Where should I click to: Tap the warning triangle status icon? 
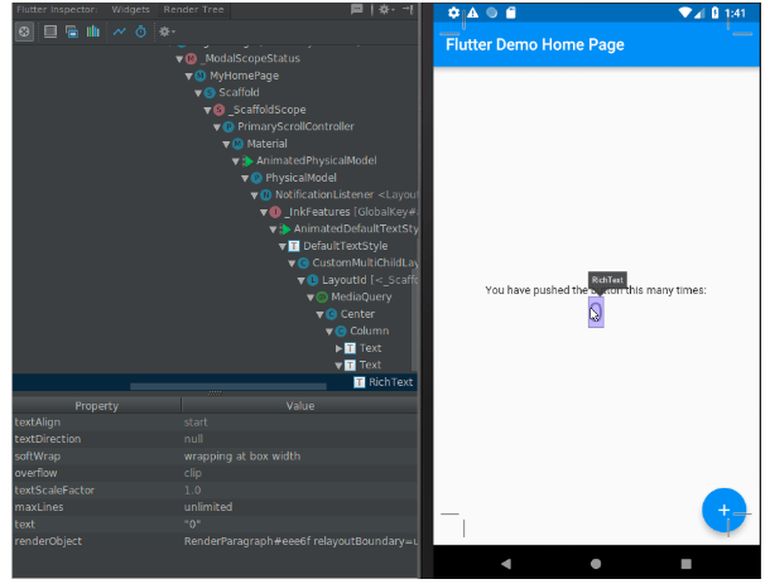pos(472,13)
